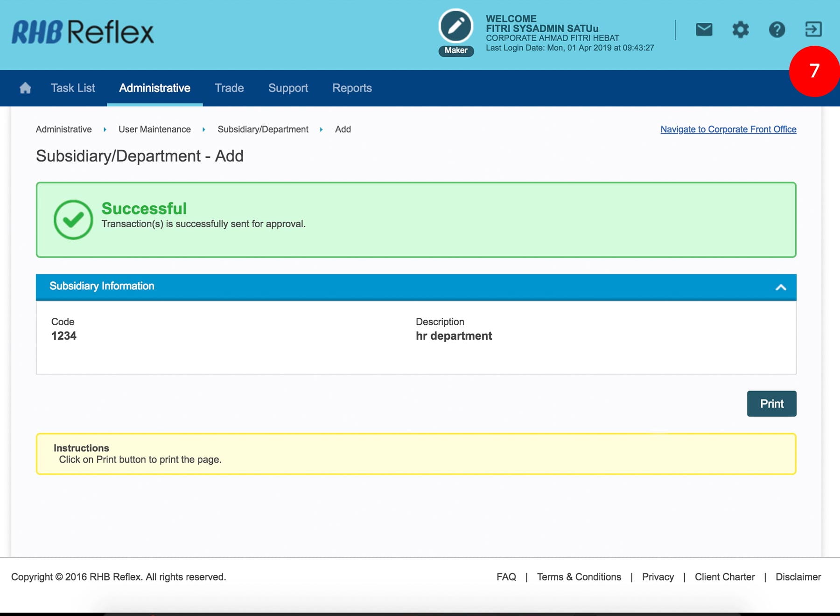Screen dimensions: 840x616
Task: Go to the Reports tab
Action: click(x=352, y=88)
